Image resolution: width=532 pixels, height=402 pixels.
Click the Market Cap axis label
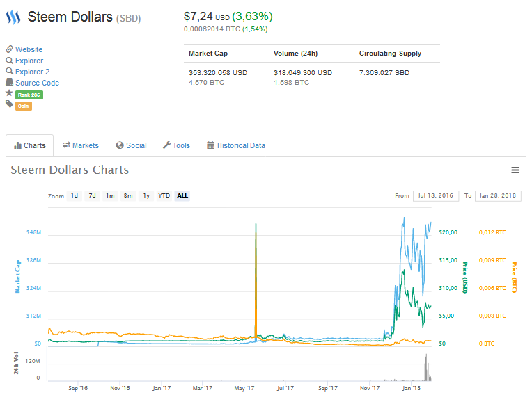pos(17,276)
